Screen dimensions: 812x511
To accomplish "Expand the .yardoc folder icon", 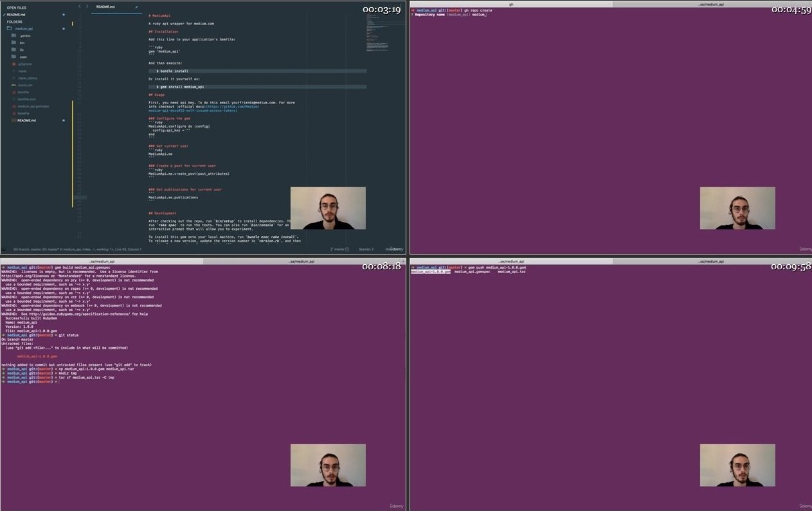I will pos(14,36).
